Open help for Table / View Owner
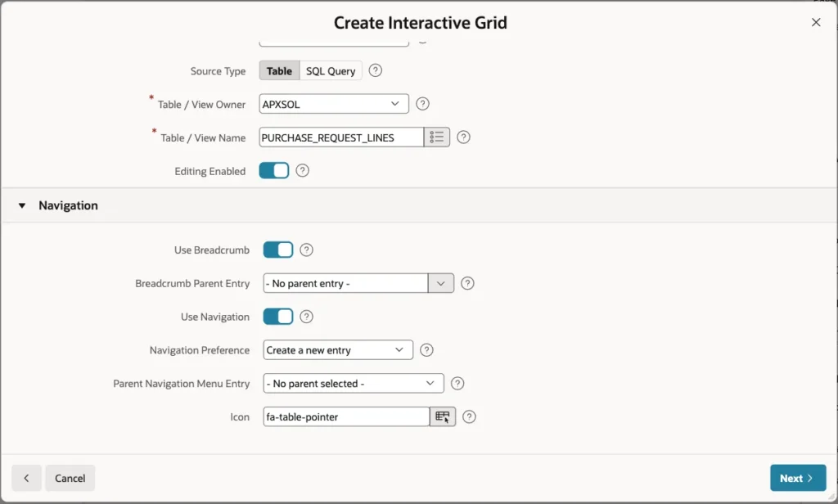Screen dimensions: 838x504 (x=422, y=104)
